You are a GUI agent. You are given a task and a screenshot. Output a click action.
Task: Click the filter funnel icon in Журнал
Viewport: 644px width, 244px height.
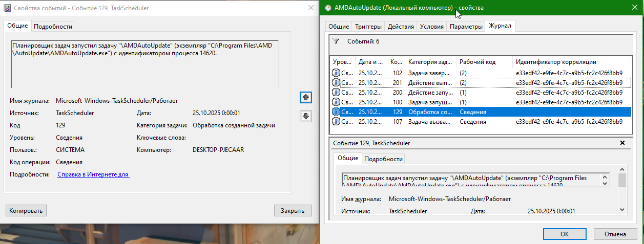336,41
